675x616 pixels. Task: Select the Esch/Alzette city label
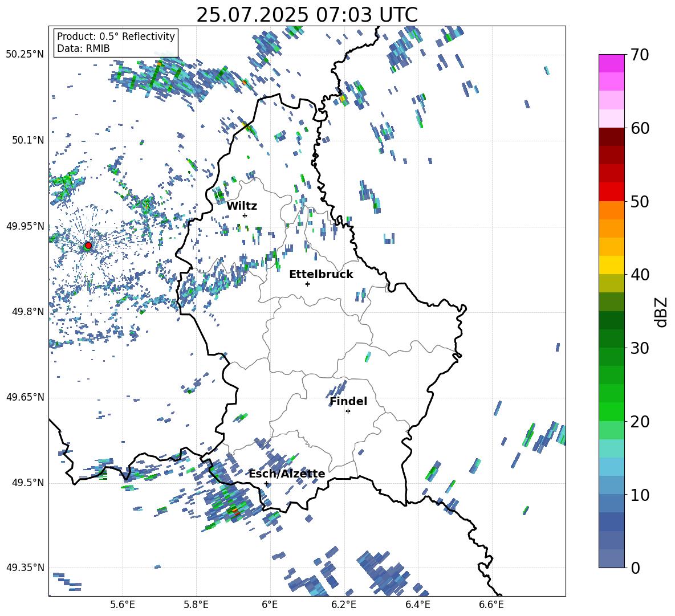tap(287, 474)
